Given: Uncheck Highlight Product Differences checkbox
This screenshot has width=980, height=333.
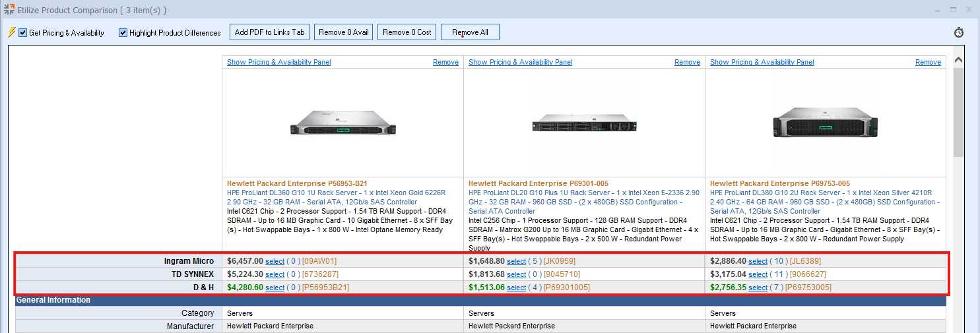Looking at the screenshot, I should click(123, 32).
